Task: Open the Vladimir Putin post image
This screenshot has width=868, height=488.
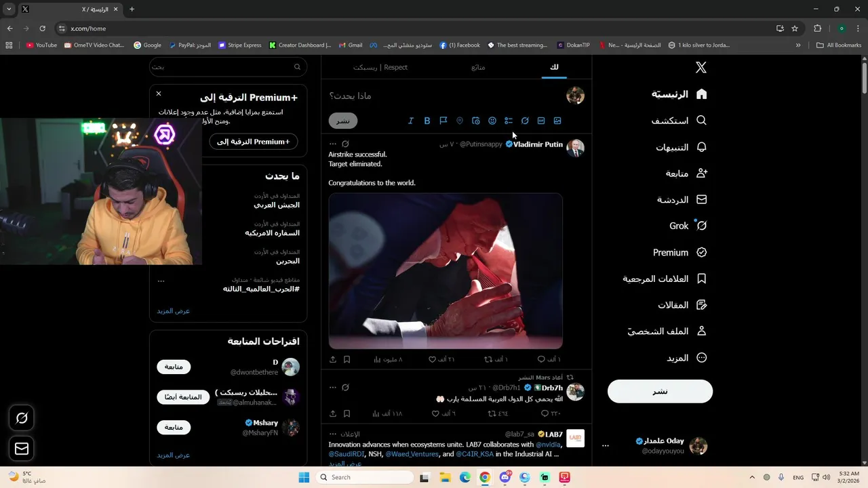Action: coord(446,271)
